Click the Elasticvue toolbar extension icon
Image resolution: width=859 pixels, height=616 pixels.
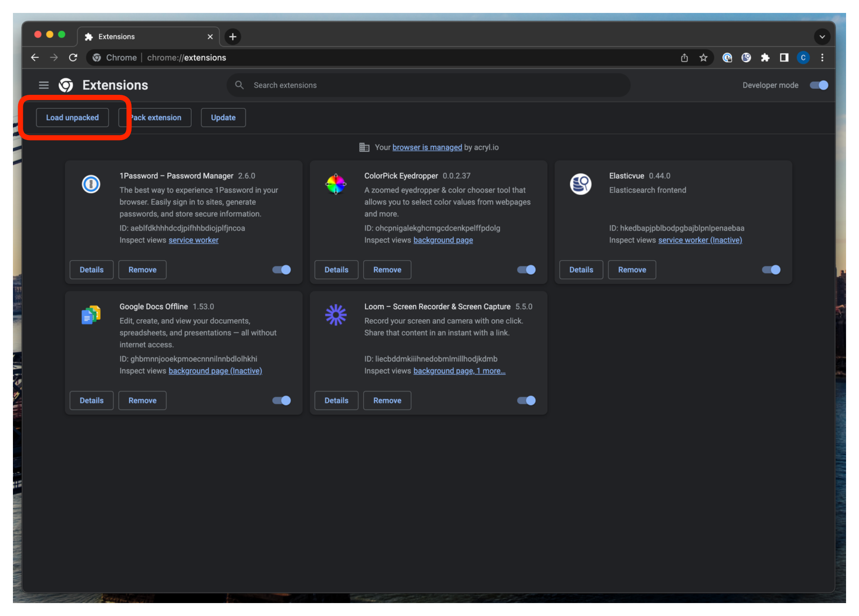(746, 57)
